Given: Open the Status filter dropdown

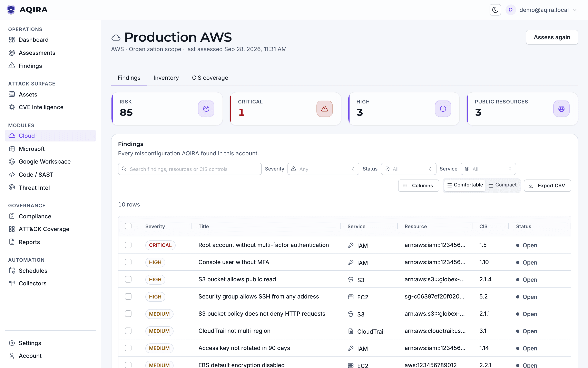Looking at the screenshot, I should pyautogui.click(x=409, y=169).
